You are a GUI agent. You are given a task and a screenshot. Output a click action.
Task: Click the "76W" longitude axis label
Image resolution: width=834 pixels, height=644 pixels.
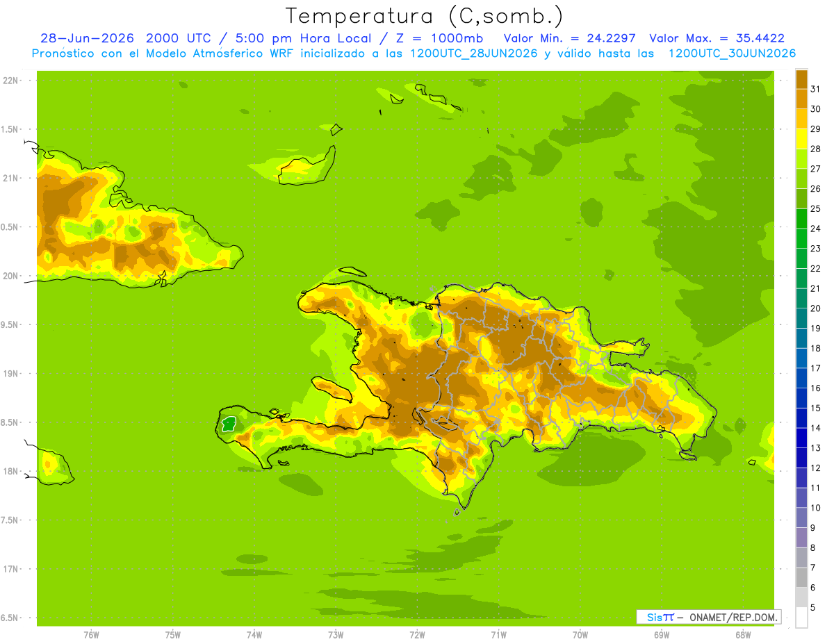click(91, 635)
